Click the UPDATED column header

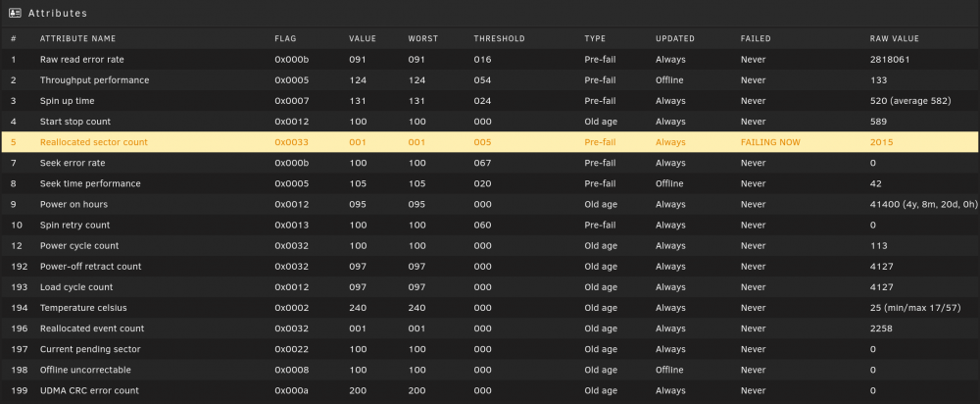click(x=675, y=39)
